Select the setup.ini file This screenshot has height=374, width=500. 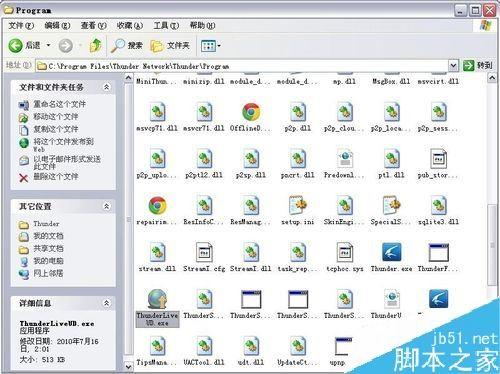[298, 211]
